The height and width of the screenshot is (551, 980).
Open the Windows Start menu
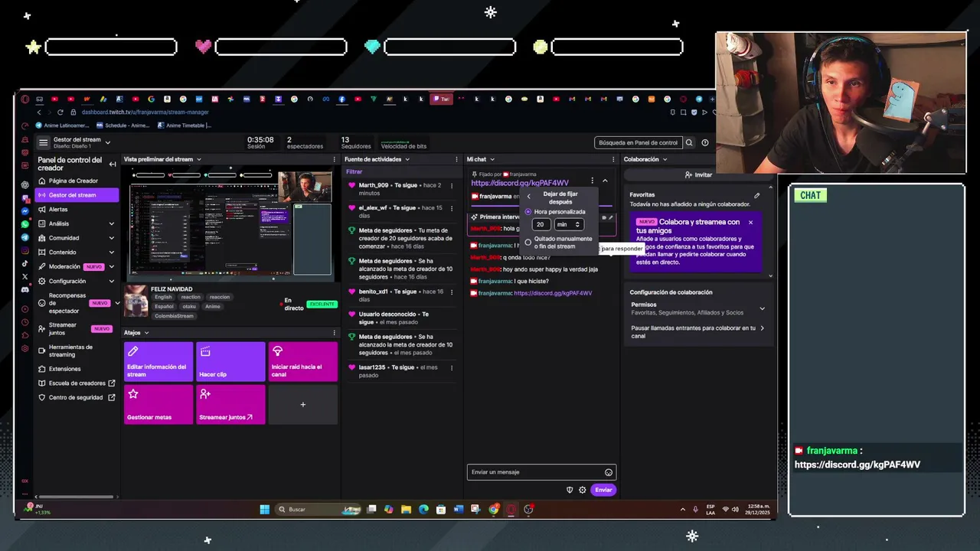point(264,509)
